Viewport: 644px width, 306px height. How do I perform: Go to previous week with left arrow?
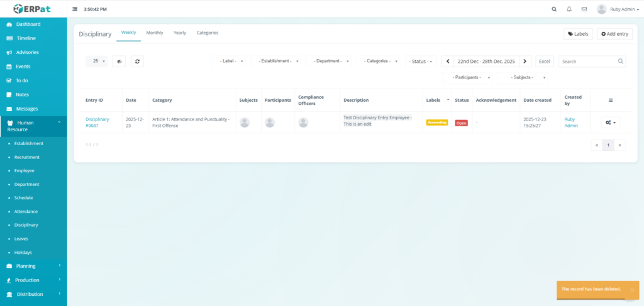447,61
